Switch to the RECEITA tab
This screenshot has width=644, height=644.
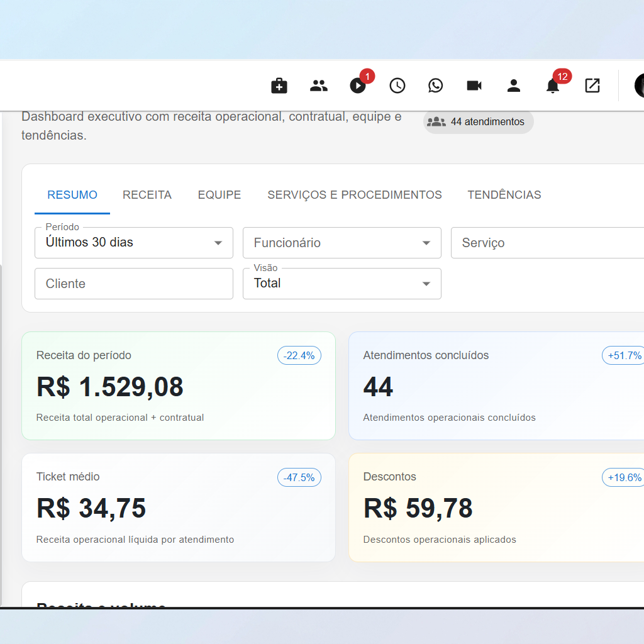[x=147, y=195]
